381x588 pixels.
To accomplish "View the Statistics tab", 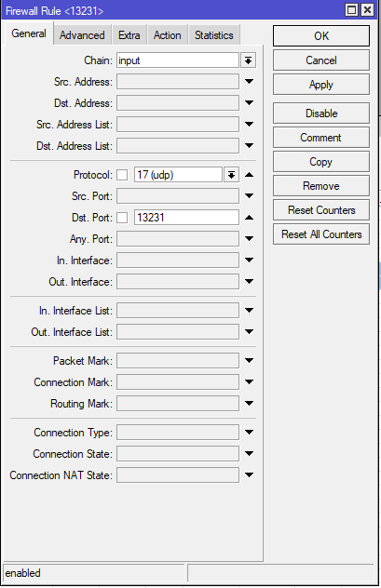I will tap(214, 35).
